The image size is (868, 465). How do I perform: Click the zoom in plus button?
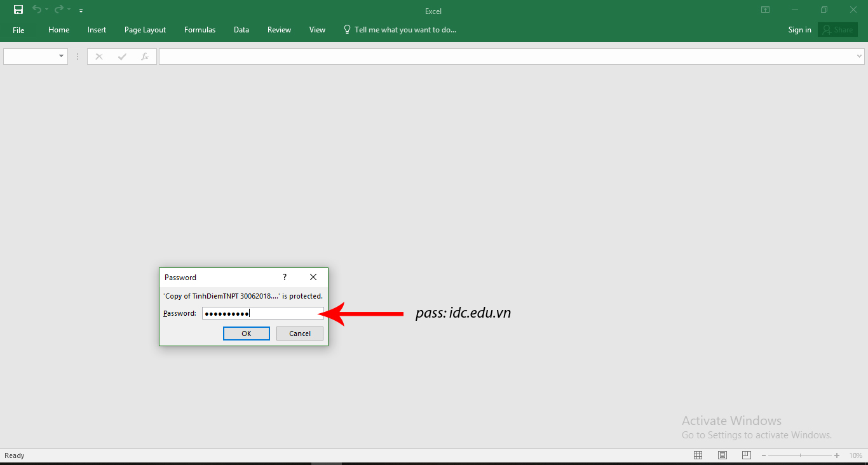coord(837,455)
